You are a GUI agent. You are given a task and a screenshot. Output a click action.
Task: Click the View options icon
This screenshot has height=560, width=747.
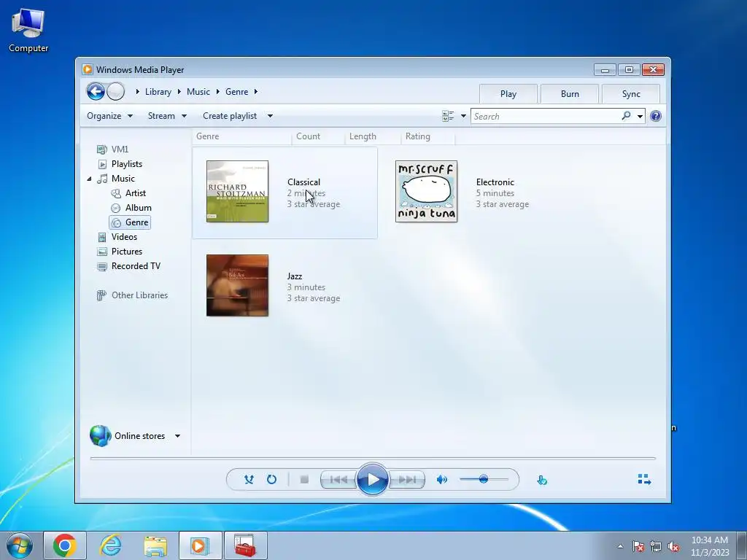point(448,116)
